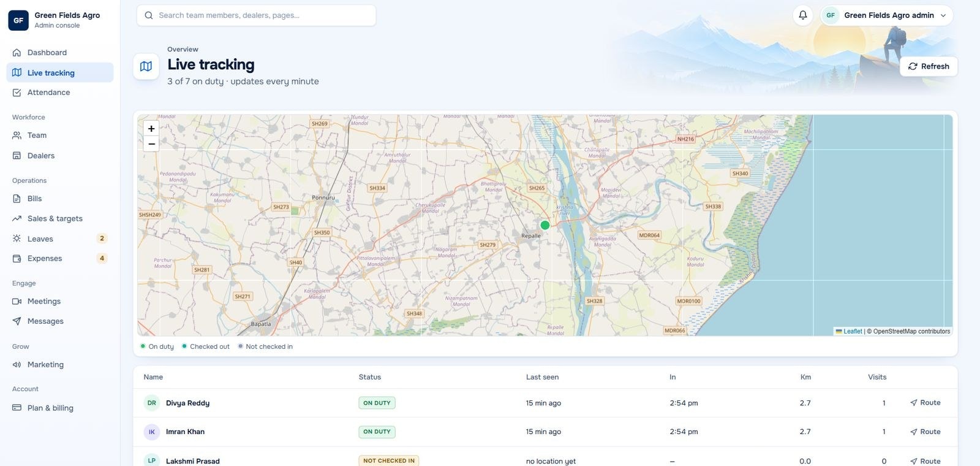
Task: Click the search magnifier icon
Action: pyautogui.click(x=149, y=15)
